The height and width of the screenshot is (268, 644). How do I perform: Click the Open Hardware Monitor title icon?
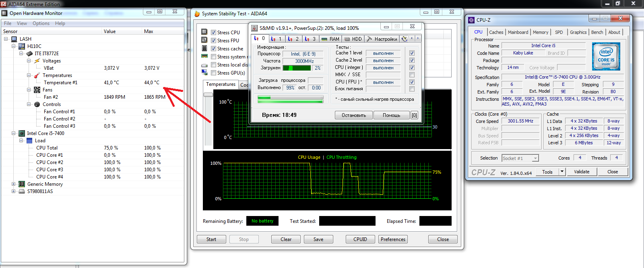point(5,13)
